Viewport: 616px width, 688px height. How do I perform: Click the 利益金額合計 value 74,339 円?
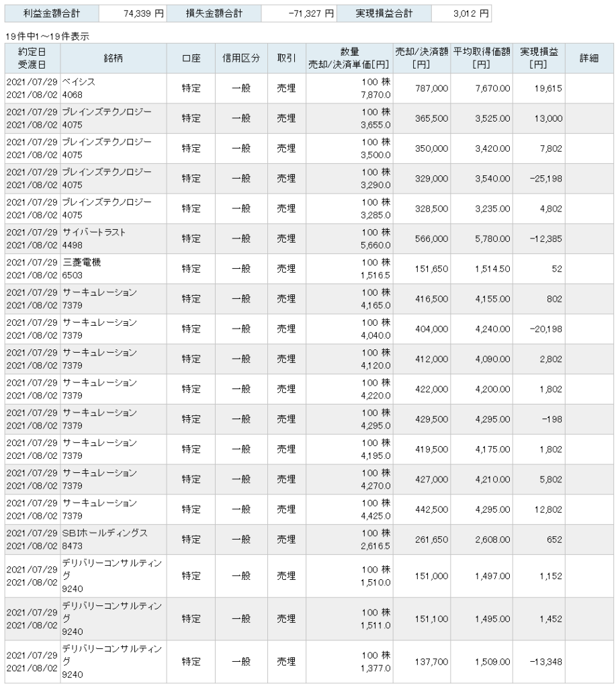(x=144, y=13)
